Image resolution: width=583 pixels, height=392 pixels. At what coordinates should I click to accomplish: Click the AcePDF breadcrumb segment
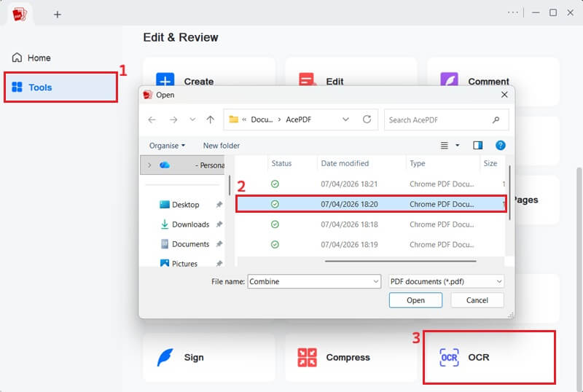299,119
